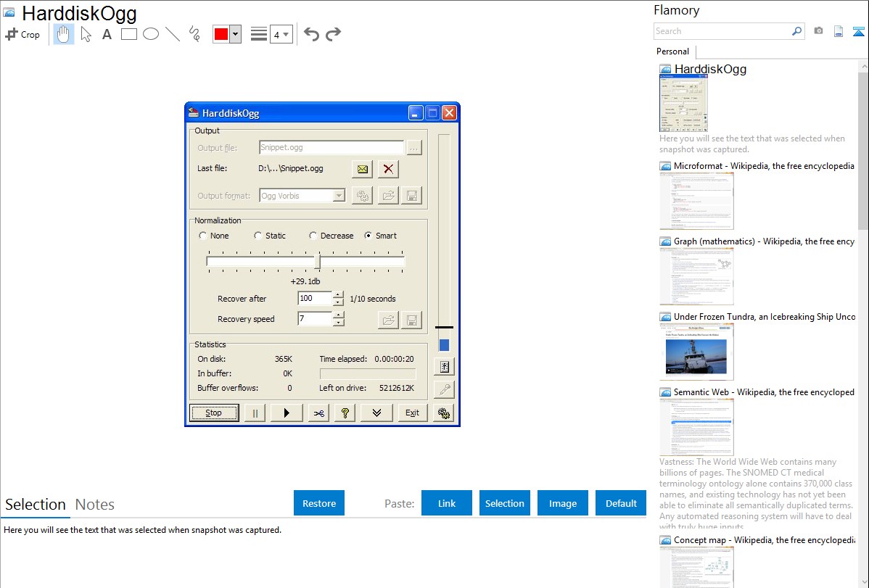869x588 pixels.
Task: Click the undo arrow
Action: [x=311, y=34]
